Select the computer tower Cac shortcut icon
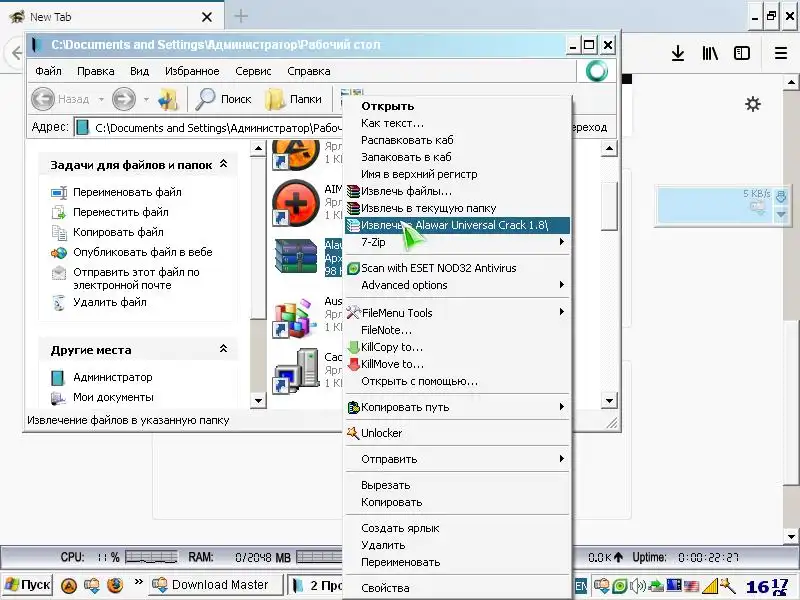Screen dimensions: 800x600 point(296,371)
